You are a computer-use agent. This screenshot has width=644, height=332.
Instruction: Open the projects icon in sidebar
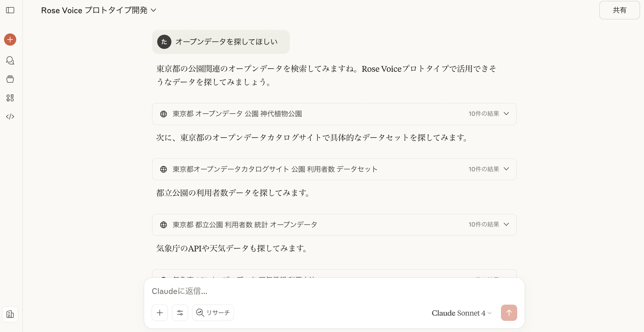10,79
